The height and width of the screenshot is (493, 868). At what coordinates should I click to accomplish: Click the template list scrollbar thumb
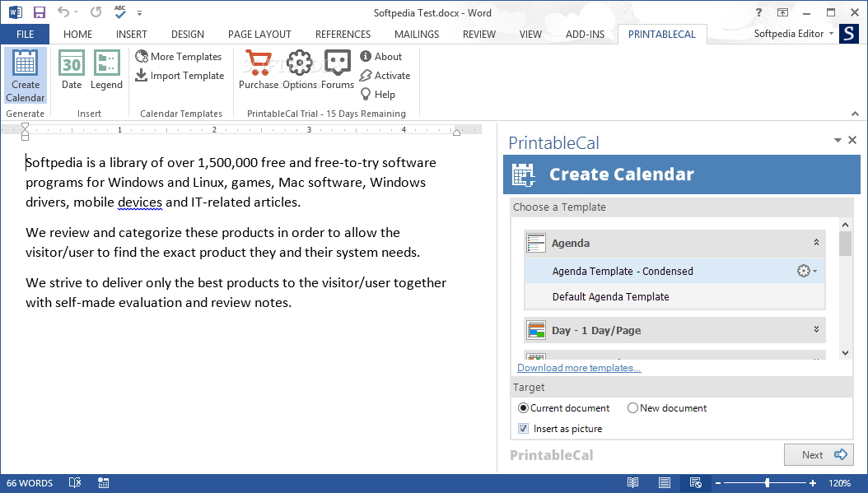[845, 244]
